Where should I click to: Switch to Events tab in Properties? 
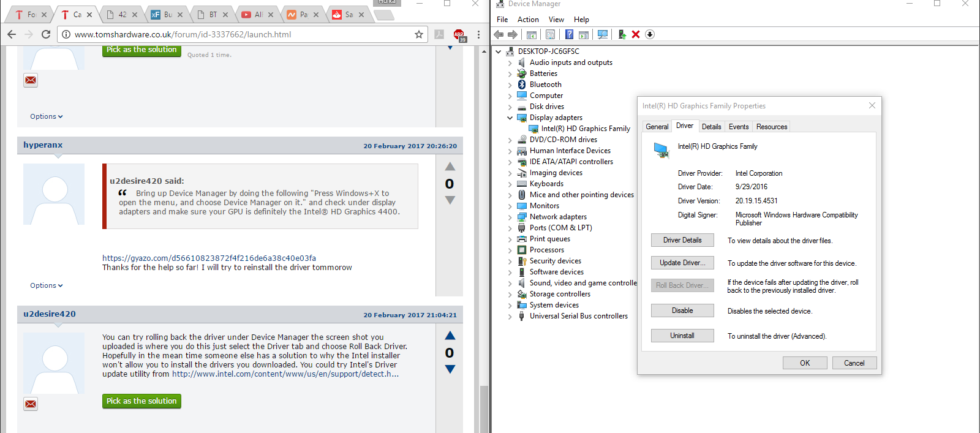[x=739, y=127]
